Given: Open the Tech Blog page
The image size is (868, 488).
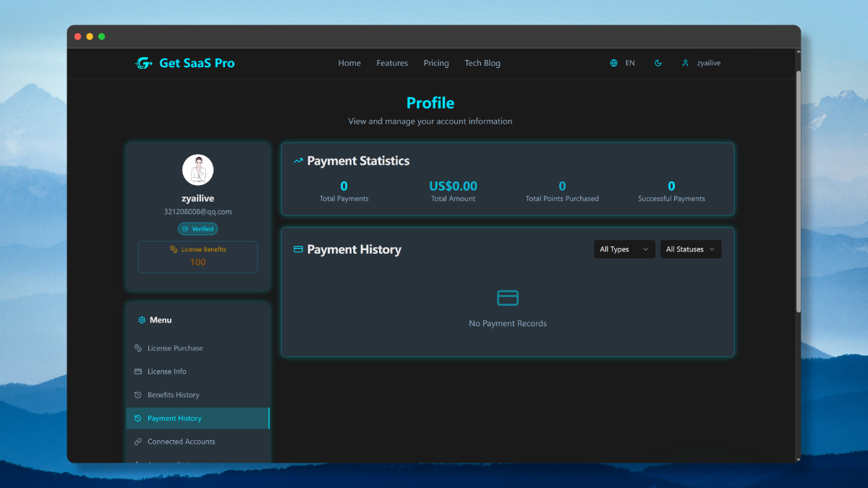Looking at the screenshot, I should point(482,63).
